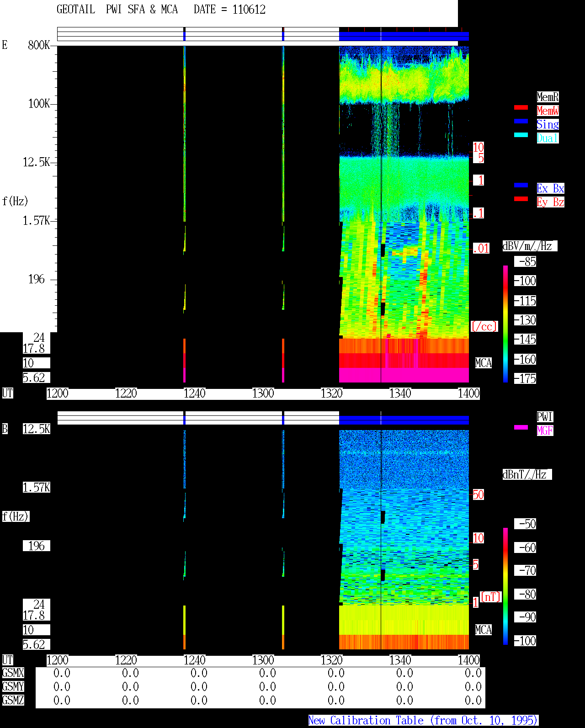Click the dBnT/√Hz unit label

point(527,474)
